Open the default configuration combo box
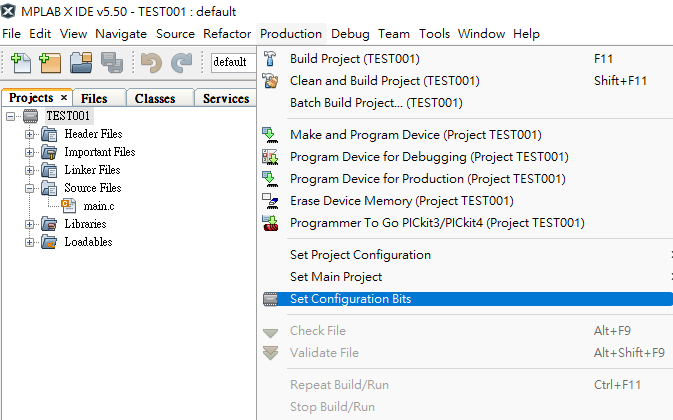The image size is (673, 420). (x=233, y=62)
